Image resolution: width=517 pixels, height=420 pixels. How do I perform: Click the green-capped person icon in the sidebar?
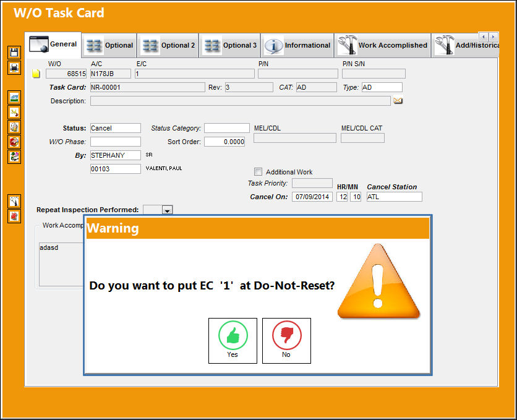14,157
